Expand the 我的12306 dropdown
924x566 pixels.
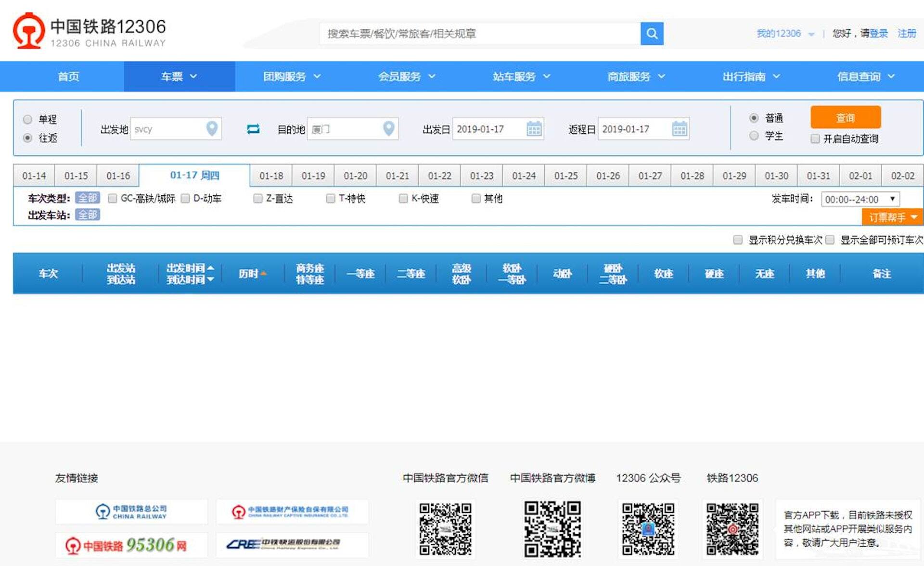(784, 33)
